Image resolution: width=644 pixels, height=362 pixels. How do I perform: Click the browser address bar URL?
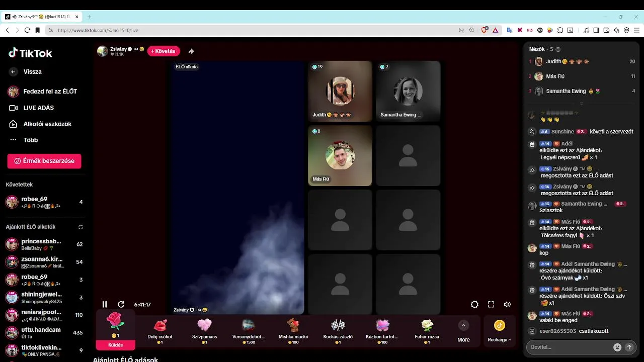pyautogui.click(x=98, y=30)
